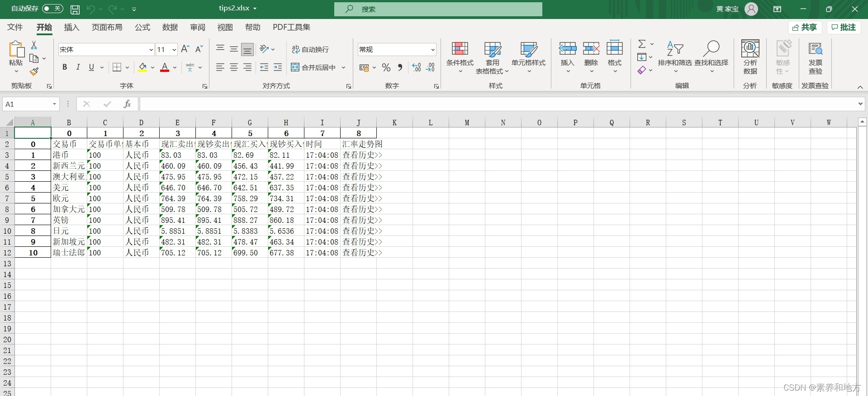
Task: Open Conditional Formatting (条件格式) menu
Action: coord(460,57)
